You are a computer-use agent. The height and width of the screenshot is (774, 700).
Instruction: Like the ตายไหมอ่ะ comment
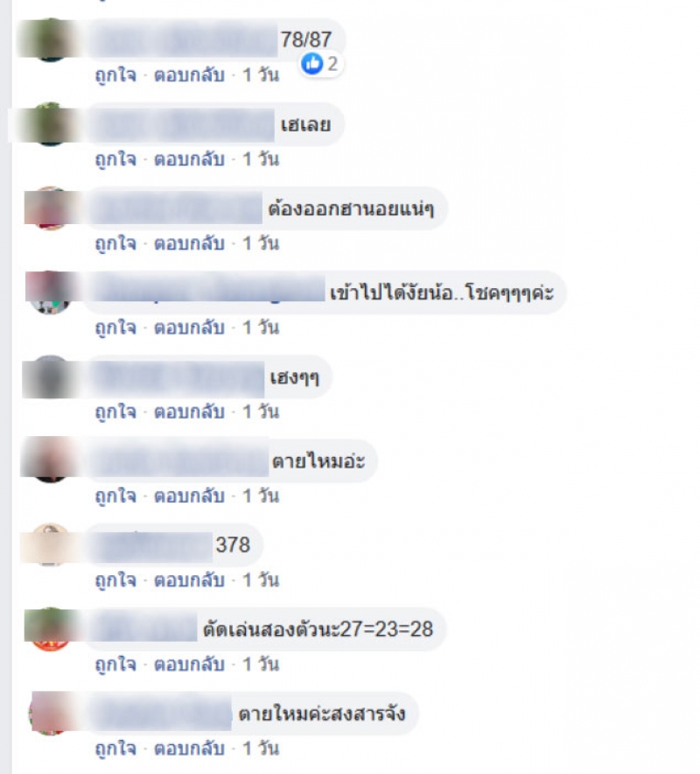115,496
